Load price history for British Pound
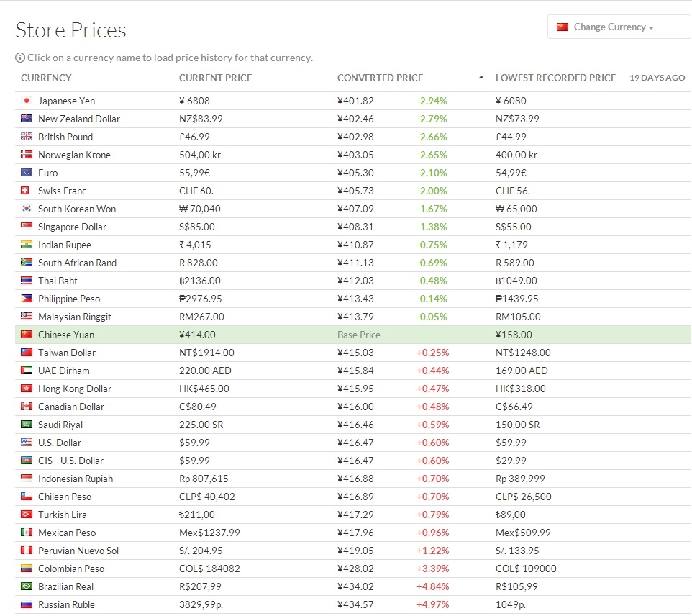The image size is (692, 616). click(65, 137)
